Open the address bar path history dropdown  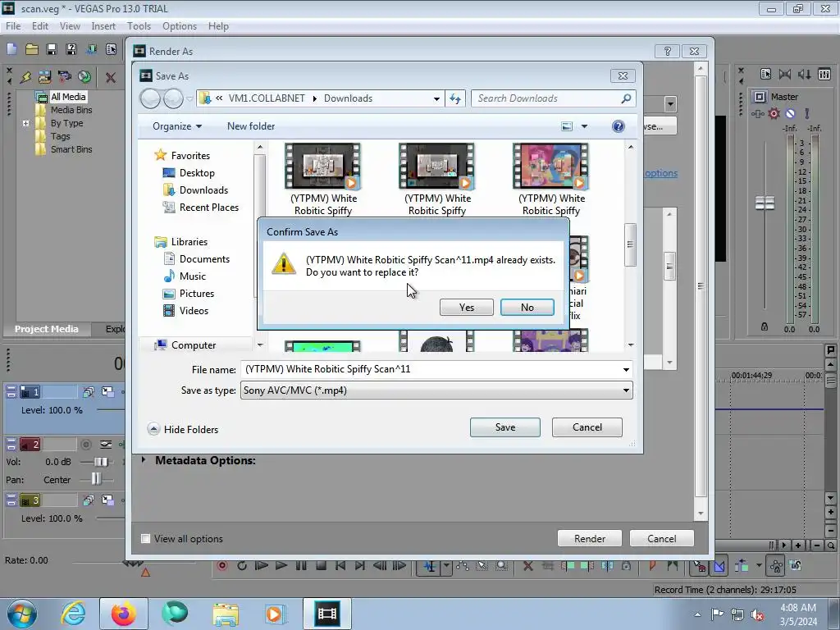[x=436, y=98]
